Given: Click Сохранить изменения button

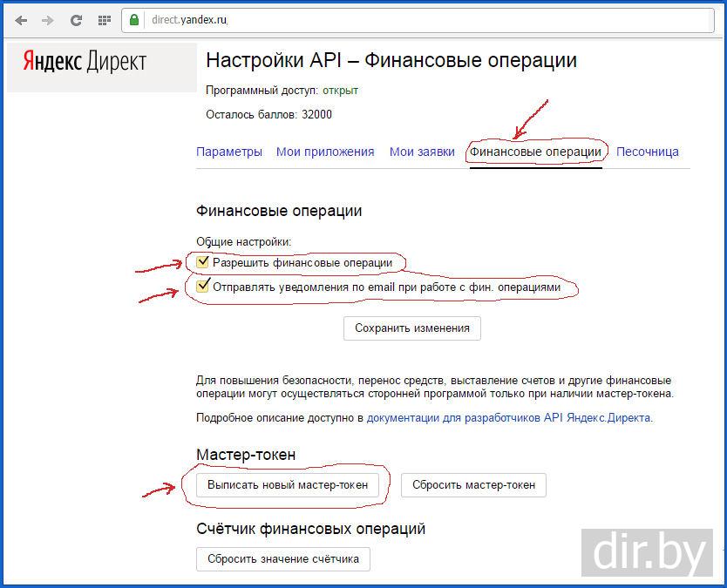Looking at the screenshot, I should pos(412,328).
